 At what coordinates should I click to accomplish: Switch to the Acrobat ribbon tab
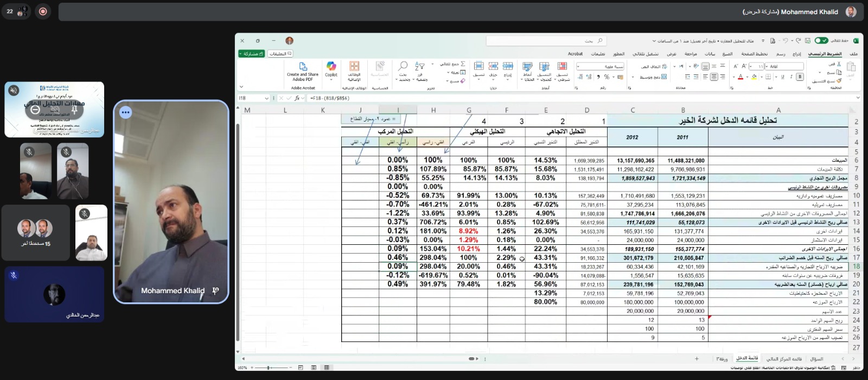[x=575, y=54]
